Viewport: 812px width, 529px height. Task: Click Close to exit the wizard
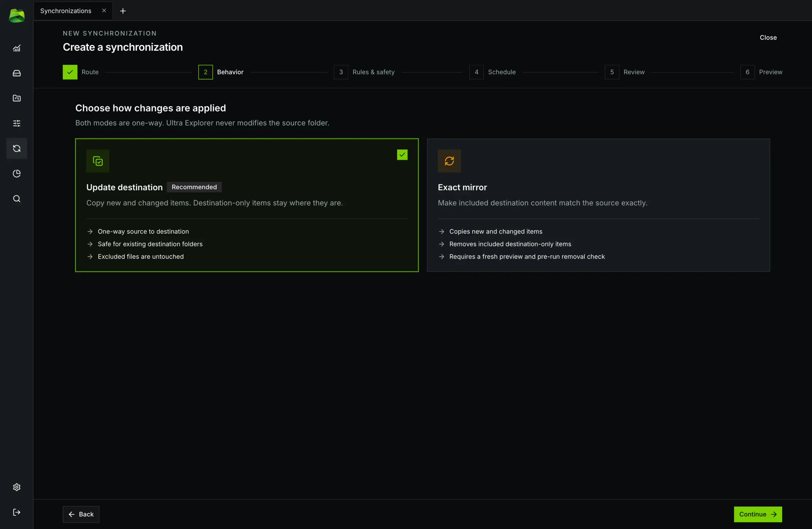[768, 38]
